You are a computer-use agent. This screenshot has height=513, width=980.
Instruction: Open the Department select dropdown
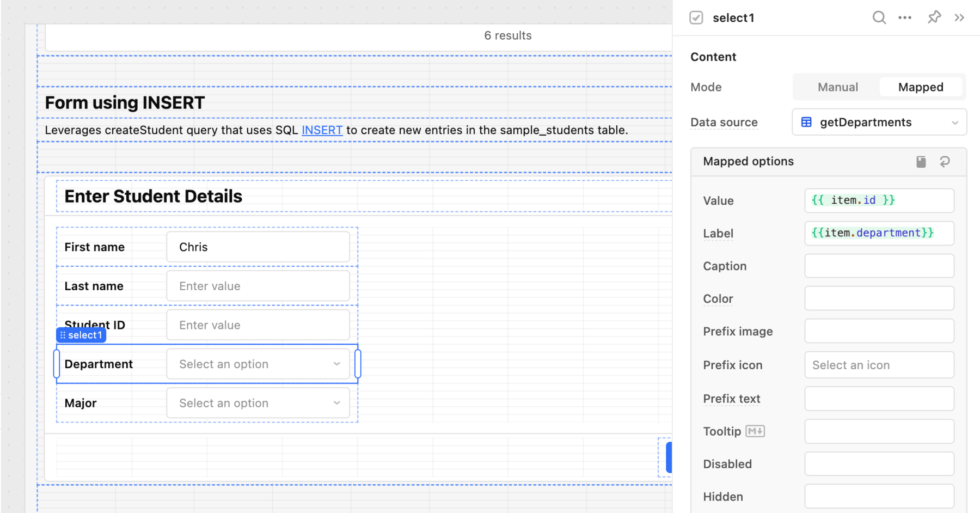[x=258, y=364]
